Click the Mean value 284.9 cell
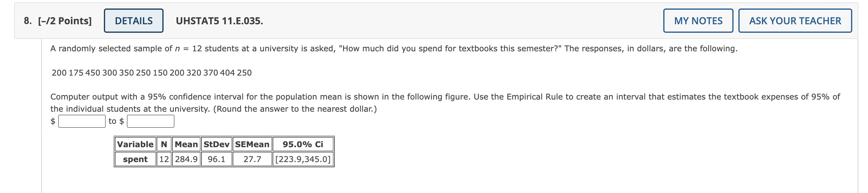 click(x=186, y=159)
